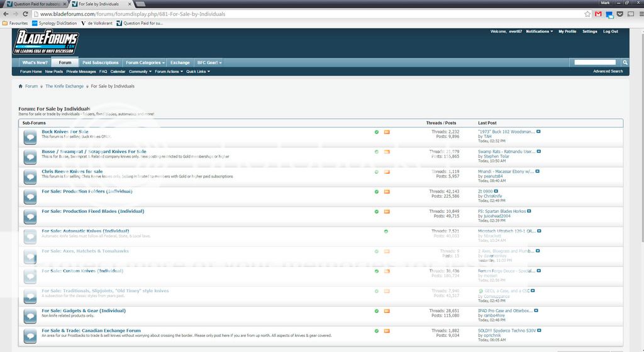Open Forum Home link
The width and height of the screenshot is (644, 352).
point(31,72)
